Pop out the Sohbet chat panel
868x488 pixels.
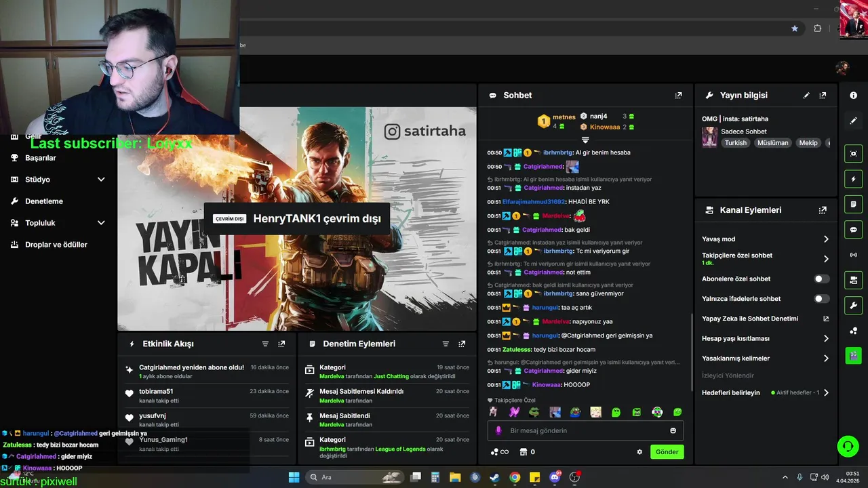(x=678, y=96)
